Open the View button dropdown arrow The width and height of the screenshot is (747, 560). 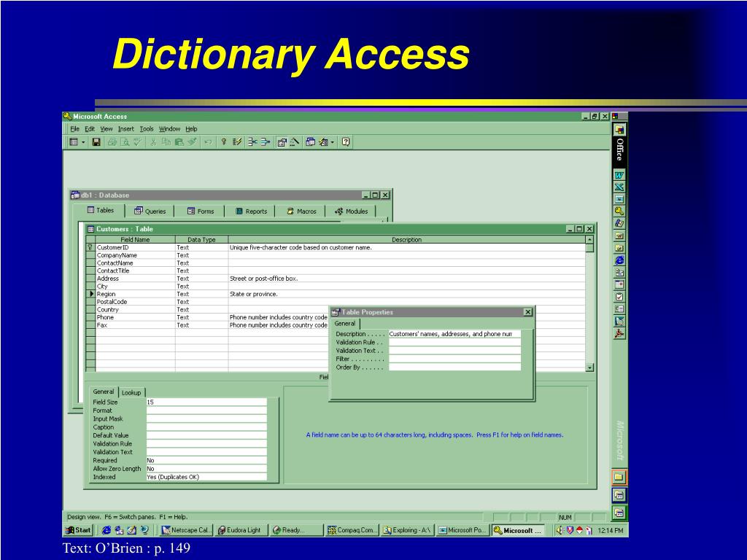click(83, 142)
